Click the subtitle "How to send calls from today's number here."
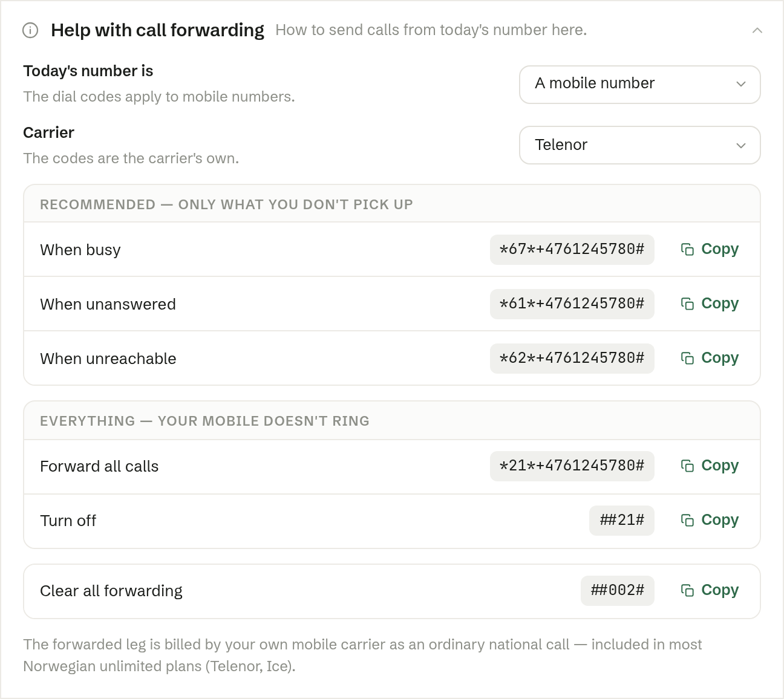Viewport: 784px width, 699px height. coord(431,30)
